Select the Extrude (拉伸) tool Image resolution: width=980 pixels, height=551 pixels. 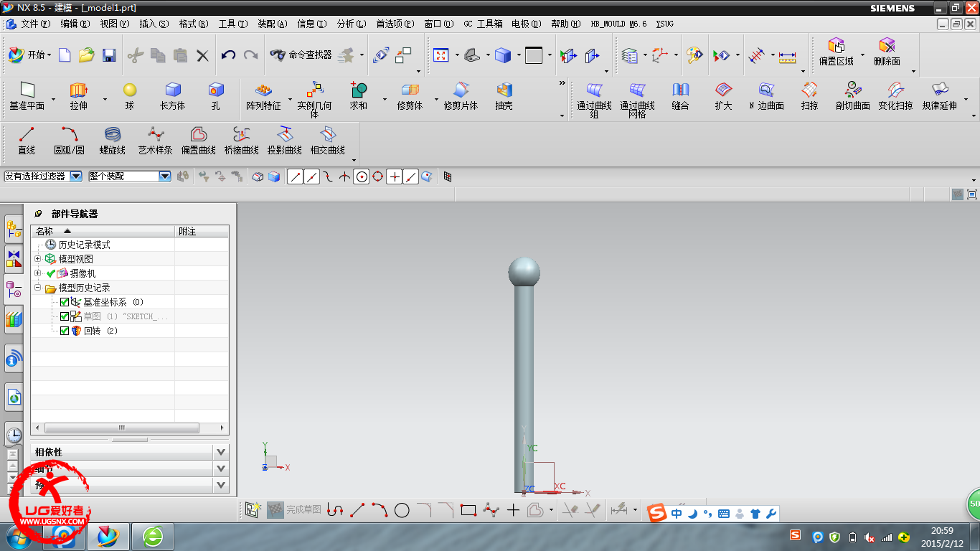[x=78, y=97]
